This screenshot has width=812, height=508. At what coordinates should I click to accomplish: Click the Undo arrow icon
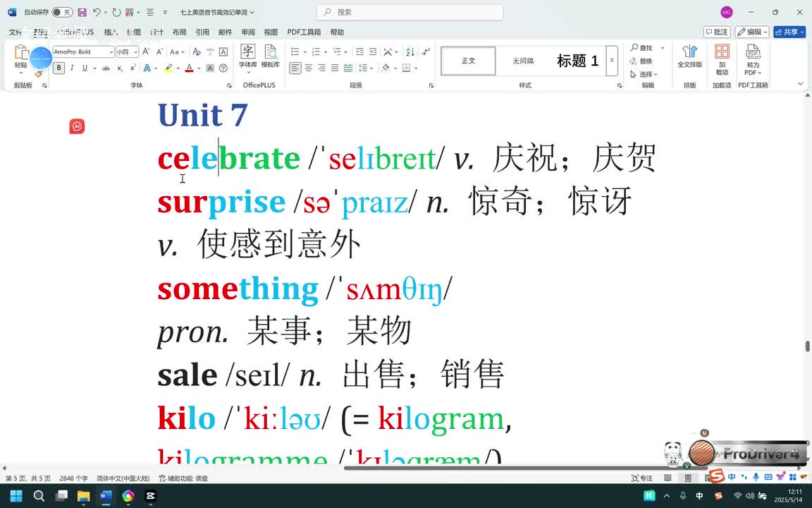[x=97, y=12]
